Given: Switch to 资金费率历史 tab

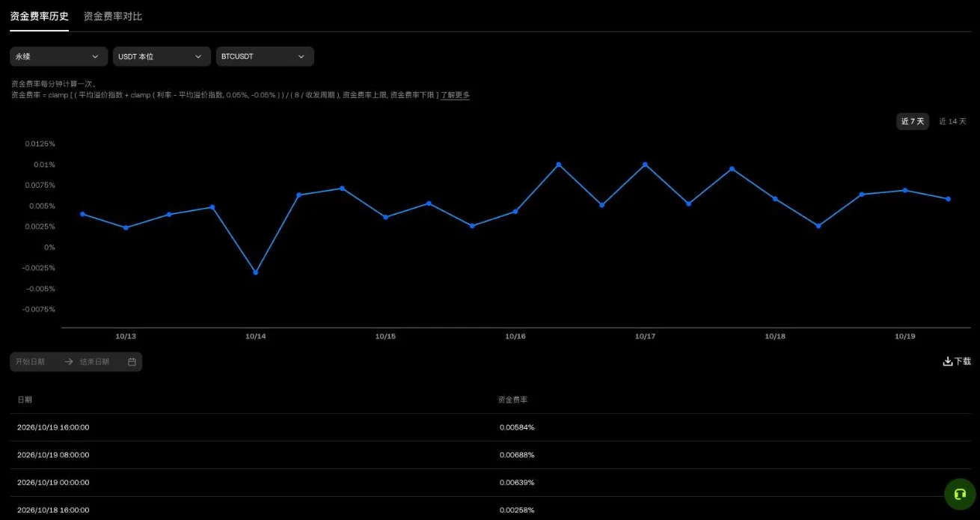Looking at the screenshot, I should [x=39, y=16].
